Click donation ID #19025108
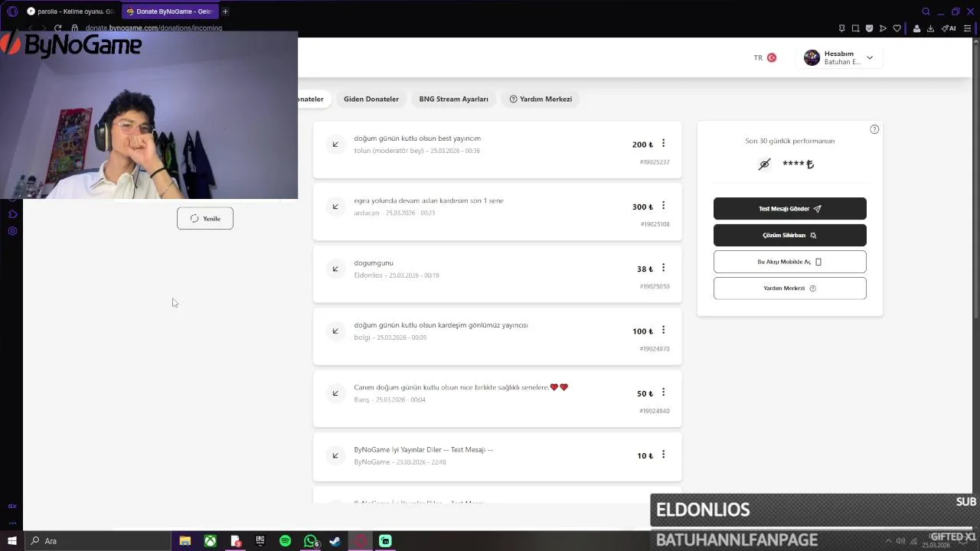This screenshot has height=551, width=980. (x=655, y=224)
